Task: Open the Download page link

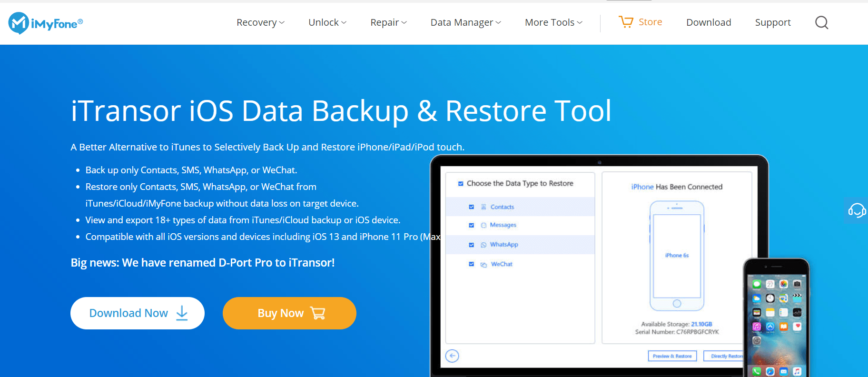Action: click(709, 22)
